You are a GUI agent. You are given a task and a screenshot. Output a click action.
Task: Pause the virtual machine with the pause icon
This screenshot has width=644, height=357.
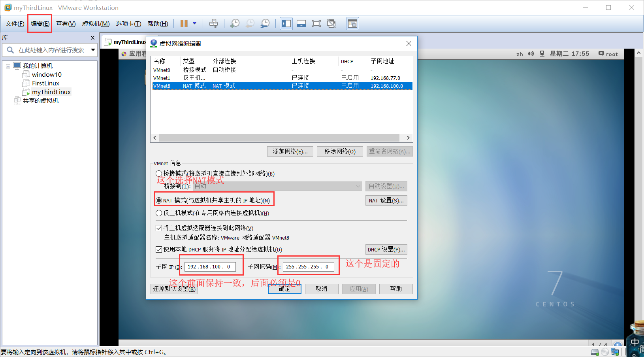point(184,24)
